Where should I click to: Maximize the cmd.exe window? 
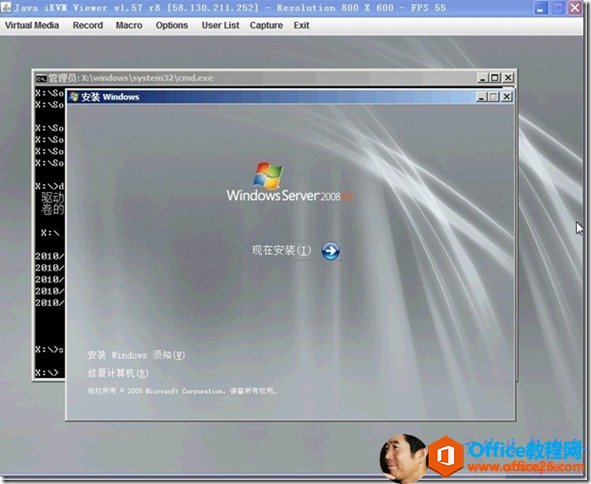(495, 78)
